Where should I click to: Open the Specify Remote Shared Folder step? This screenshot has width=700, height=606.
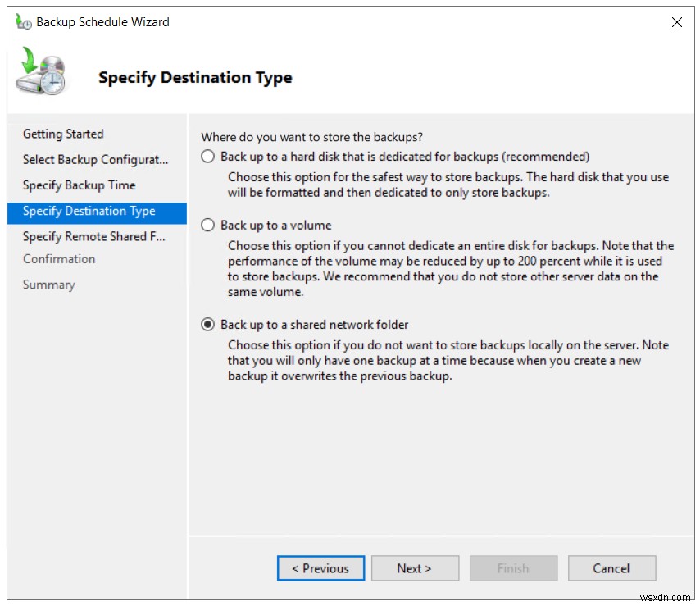(93, 236)
